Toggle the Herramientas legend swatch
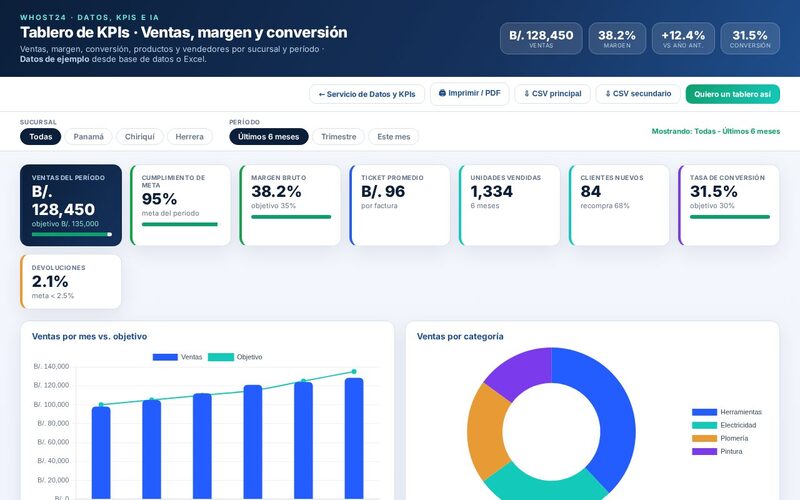800x500 pixels. click(704, 412)
